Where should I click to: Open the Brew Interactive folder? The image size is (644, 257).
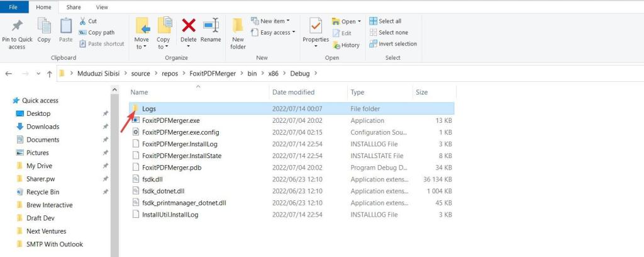pos(49,205)
